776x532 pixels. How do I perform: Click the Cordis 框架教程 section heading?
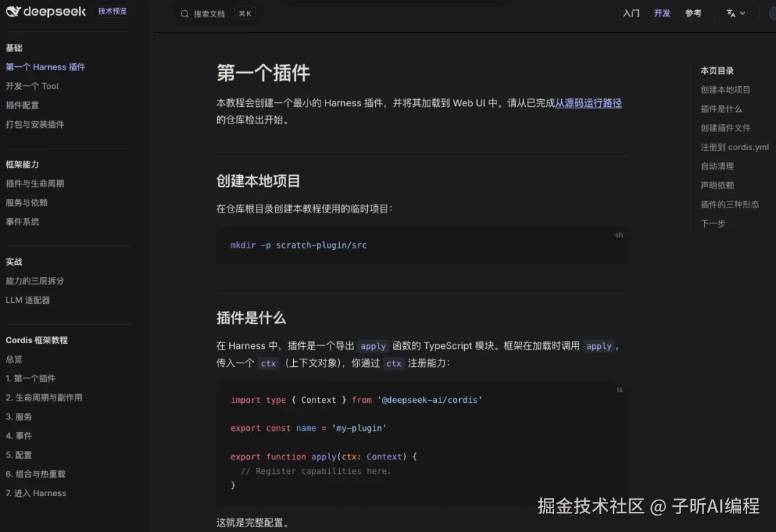pos(37,340)
